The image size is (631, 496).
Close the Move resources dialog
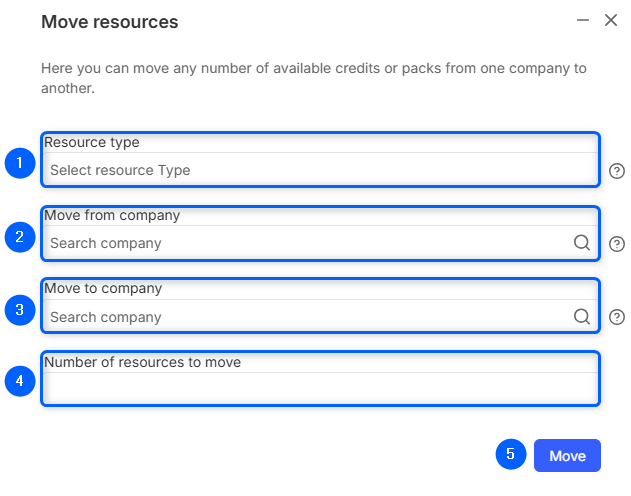(611, 20)
